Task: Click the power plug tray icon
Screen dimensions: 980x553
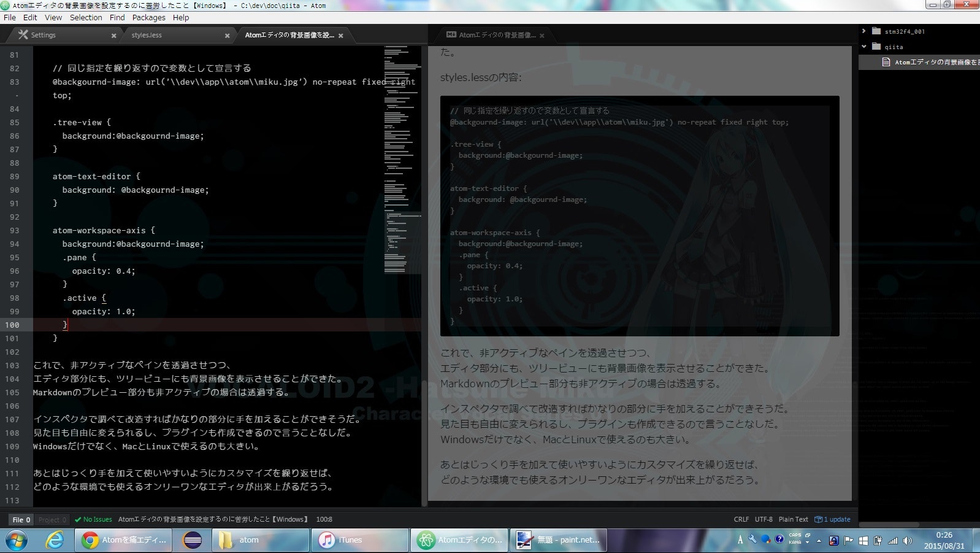Action: 878,541
